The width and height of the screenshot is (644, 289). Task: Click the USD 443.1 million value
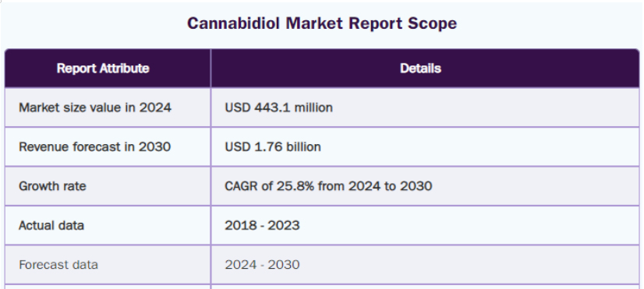point(278,107)
